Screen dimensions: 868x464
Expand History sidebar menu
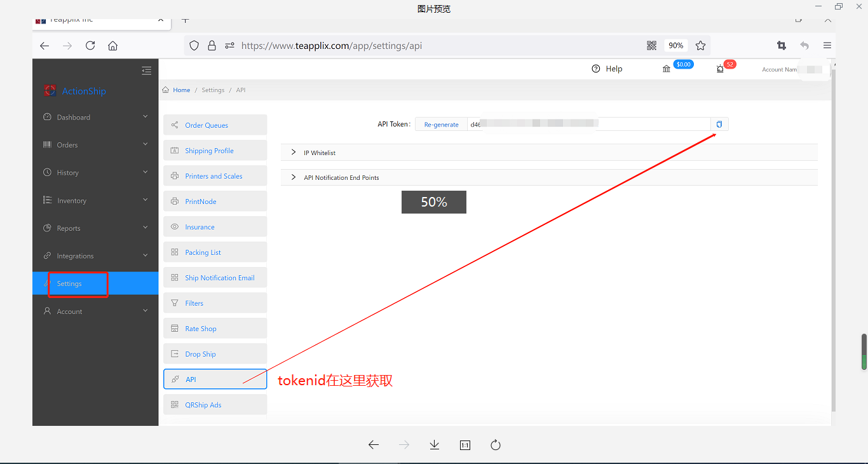pyautogui.click(x=95, y=172)
